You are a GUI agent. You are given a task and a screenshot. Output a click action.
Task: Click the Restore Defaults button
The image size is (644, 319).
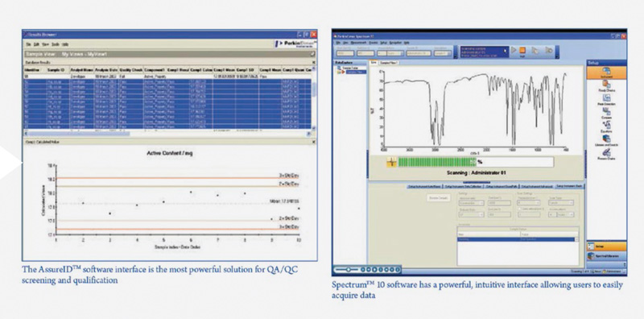(438, 198)
